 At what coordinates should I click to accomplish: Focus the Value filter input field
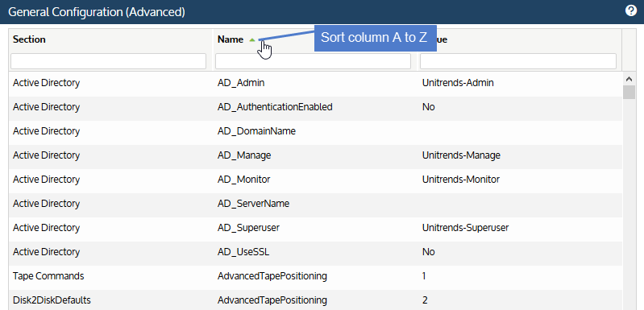click(x=518, y=61)
